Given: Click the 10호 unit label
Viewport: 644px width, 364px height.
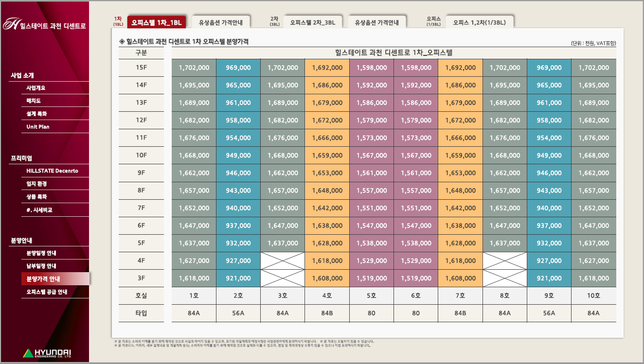Looking at the screenshot, I should (593, 295).
